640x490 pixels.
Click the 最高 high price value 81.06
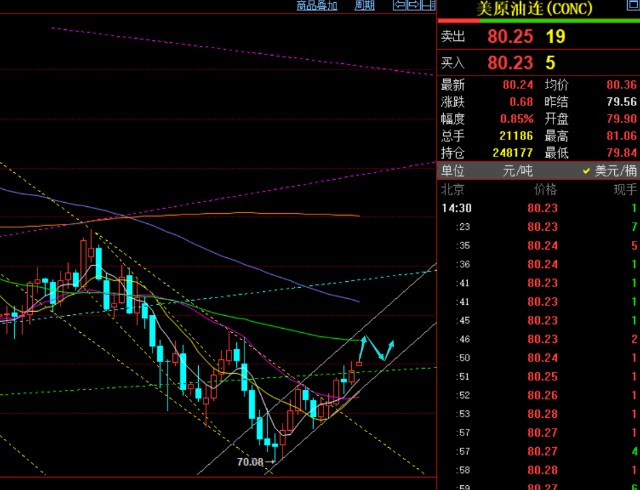pyautogui.click(x=620, y=136)
